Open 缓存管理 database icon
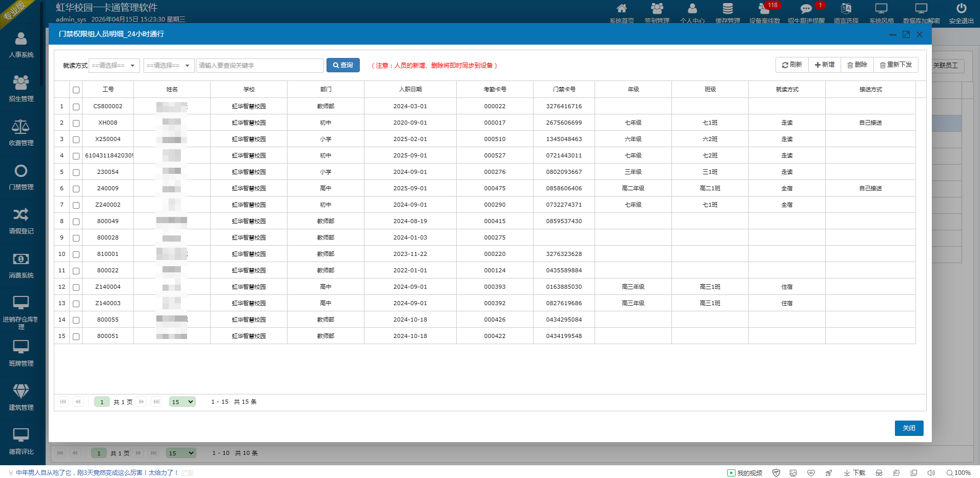This screenshot has width=980, height=478. (x=728, y=8)
